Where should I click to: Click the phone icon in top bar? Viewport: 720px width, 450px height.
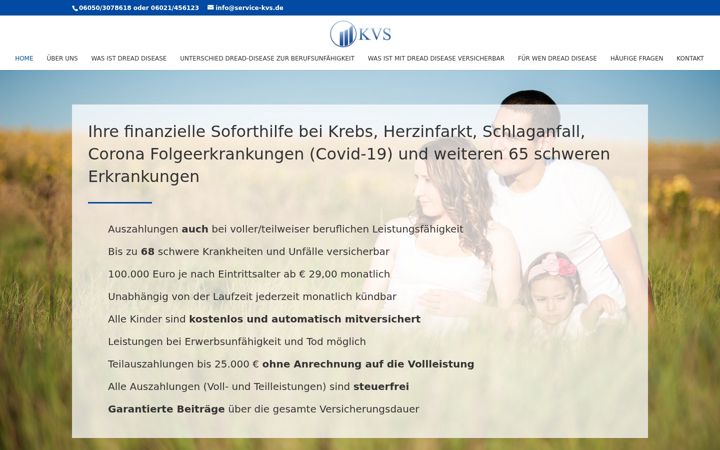tap(75, 8)
